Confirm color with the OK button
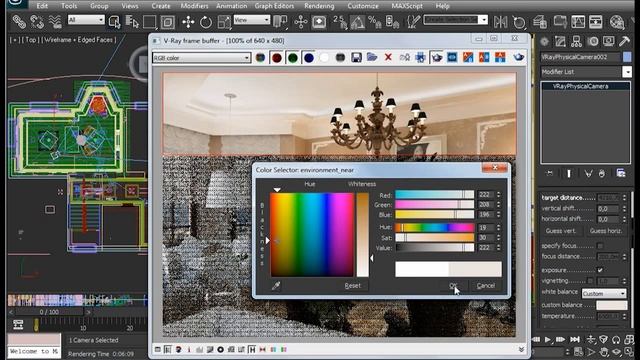640x360 pixels. pyautogui.click(x=453, y=286)
